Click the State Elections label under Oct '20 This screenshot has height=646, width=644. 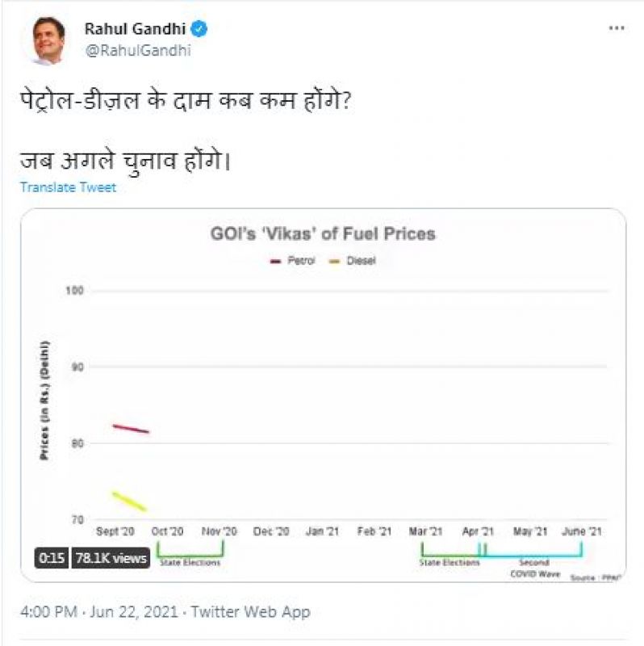point(190,563)
